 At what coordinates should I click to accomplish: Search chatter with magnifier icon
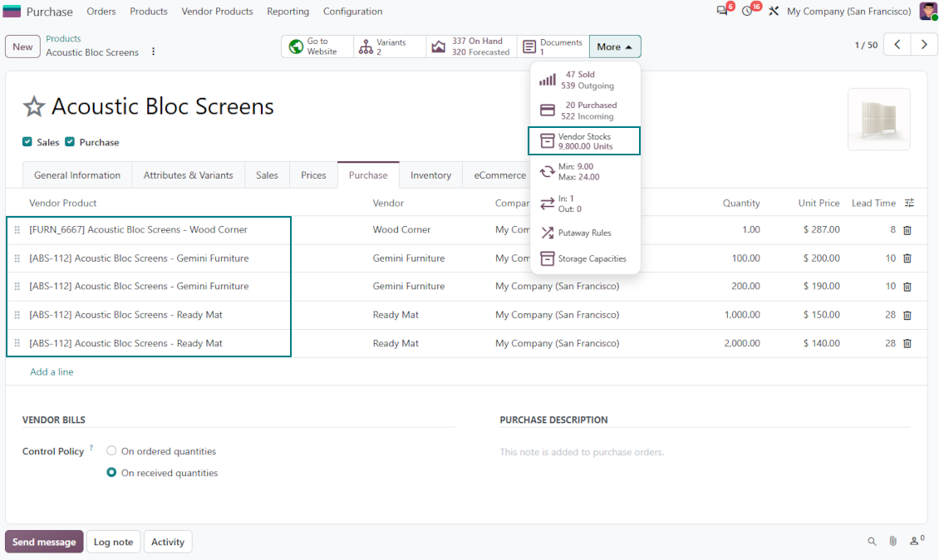872,542
